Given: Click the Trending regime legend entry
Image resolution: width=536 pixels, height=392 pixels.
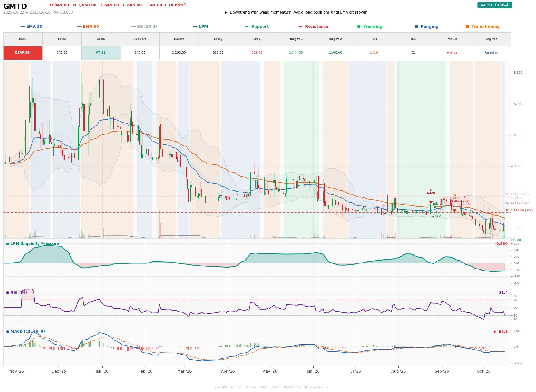Looking at the screenshot, I should [370, 27].
